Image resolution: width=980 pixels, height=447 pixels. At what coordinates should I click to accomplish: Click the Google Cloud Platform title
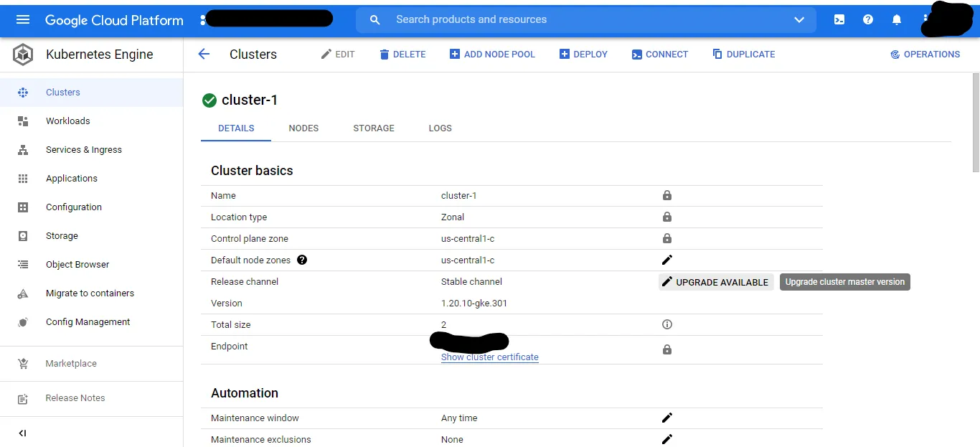pyautogui.click(x=114, y=20)
